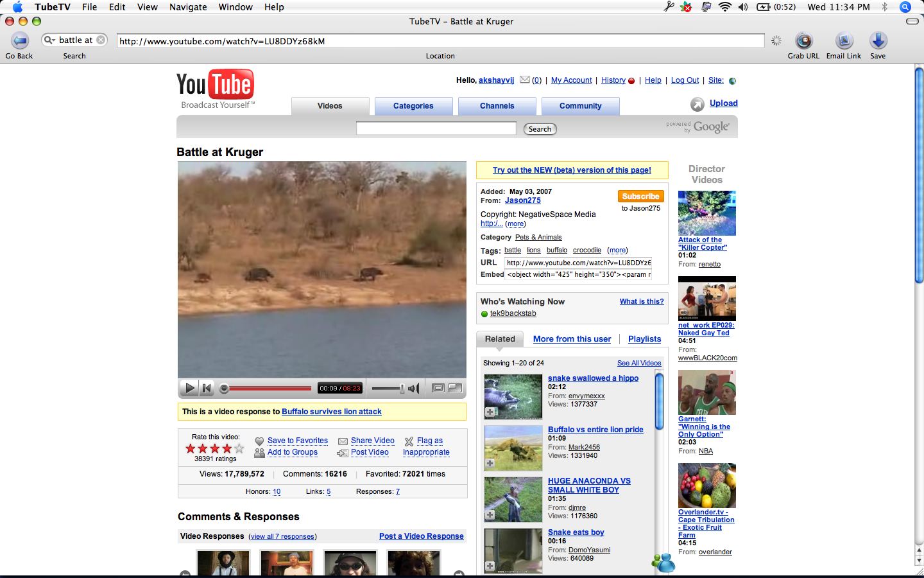Click Log Out link
Image resolution: width=924 pixels, height=578 pixels.
(685, 80)
